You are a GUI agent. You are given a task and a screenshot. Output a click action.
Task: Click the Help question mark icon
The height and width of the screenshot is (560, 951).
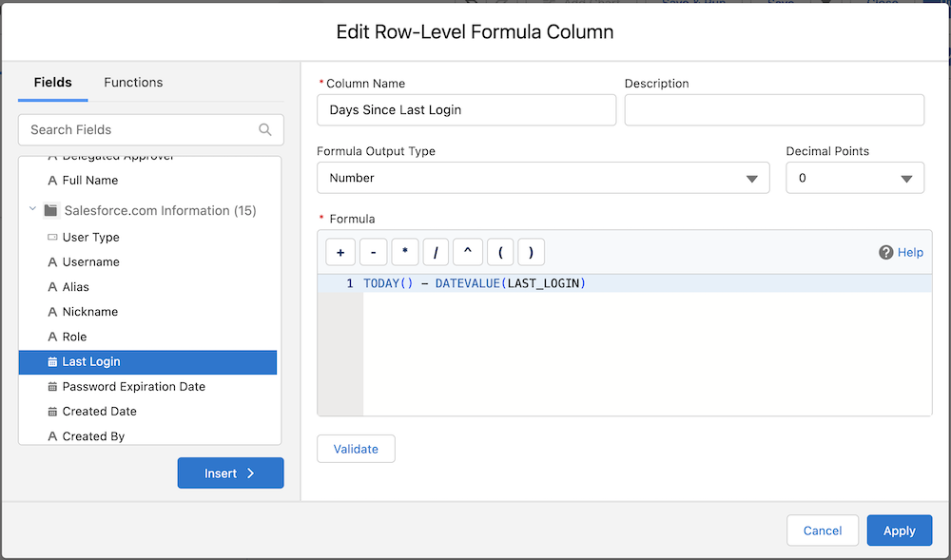tap(886, 252)
